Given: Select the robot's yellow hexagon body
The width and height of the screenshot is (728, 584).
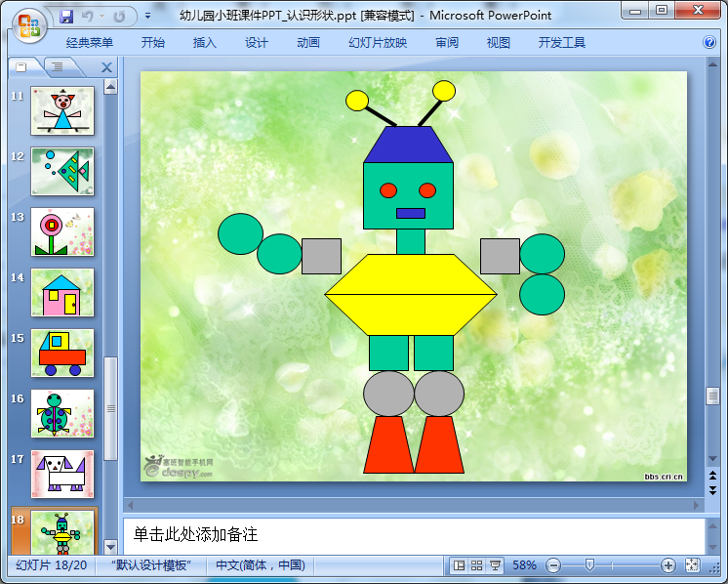Looking at the screenshot, I should pyautogui.click(x=411, y=295).
